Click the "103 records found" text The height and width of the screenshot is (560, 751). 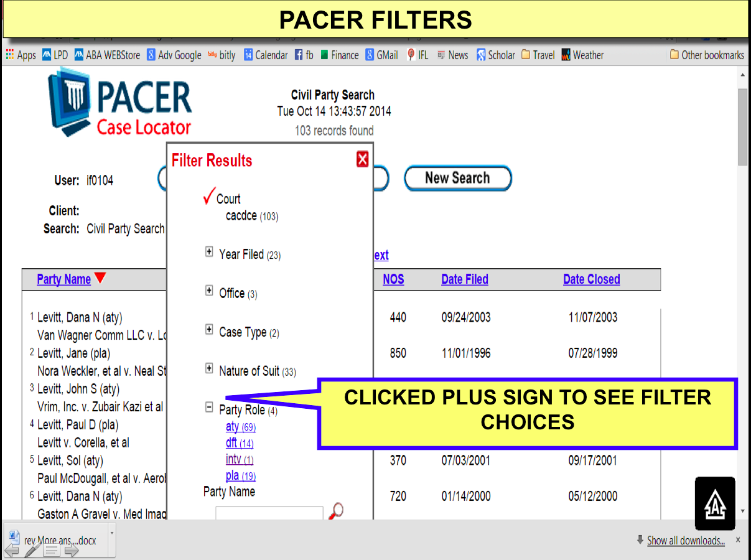(x=335, y=131)
